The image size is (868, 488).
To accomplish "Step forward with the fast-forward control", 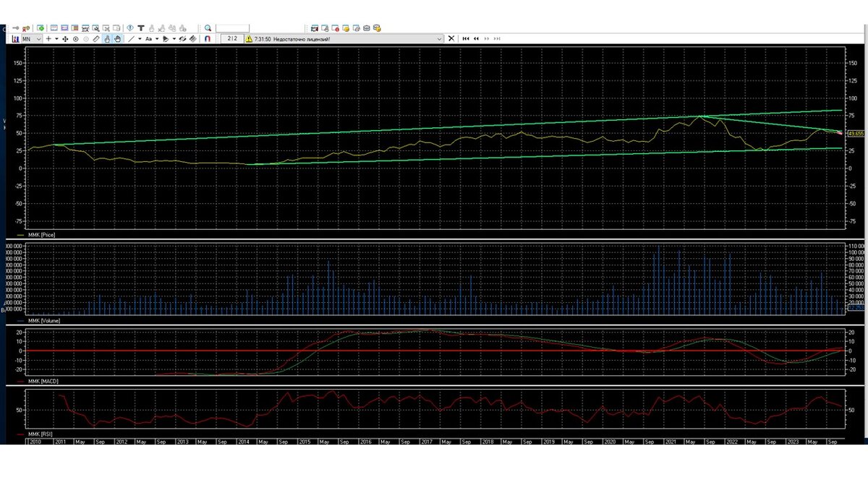I will click(x=487, y=38).
